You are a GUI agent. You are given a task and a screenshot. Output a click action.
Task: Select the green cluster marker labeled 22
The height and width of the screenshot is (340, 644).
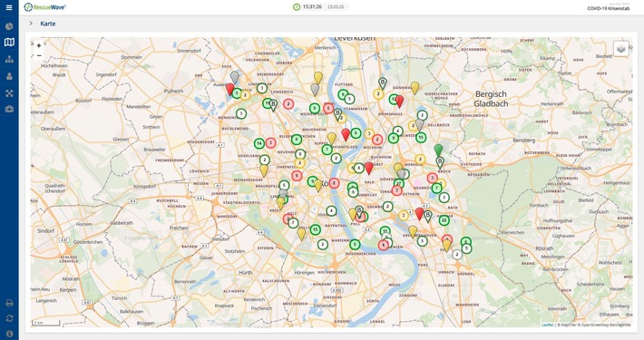(444, 220)
